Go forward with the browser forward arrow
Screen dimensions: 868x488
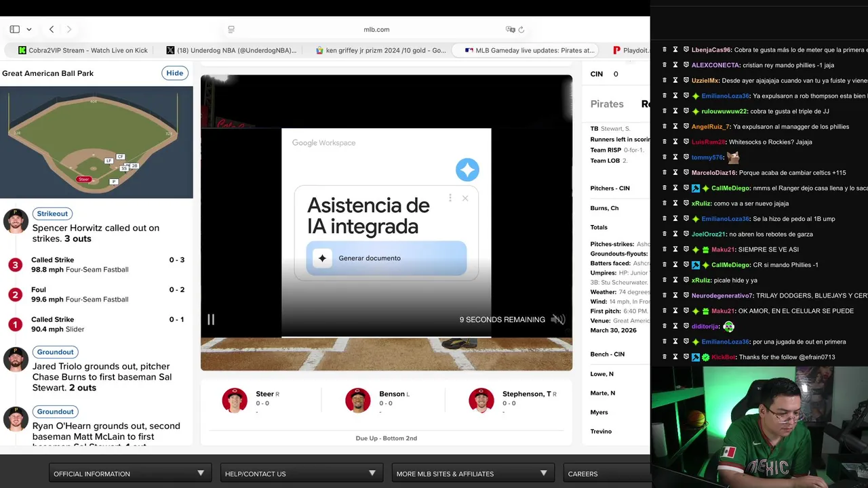69,29
